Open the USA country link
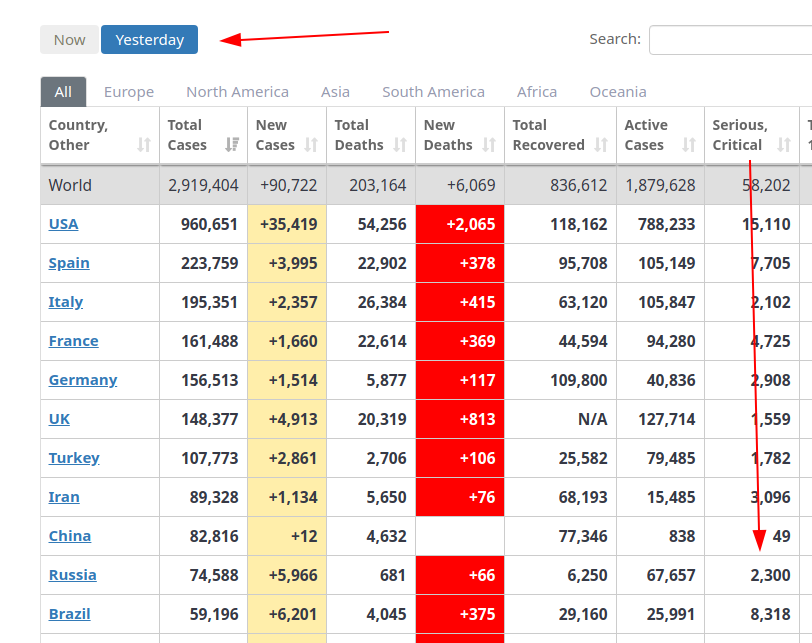This screenshot has width=812, height=643. coord(63,224)
